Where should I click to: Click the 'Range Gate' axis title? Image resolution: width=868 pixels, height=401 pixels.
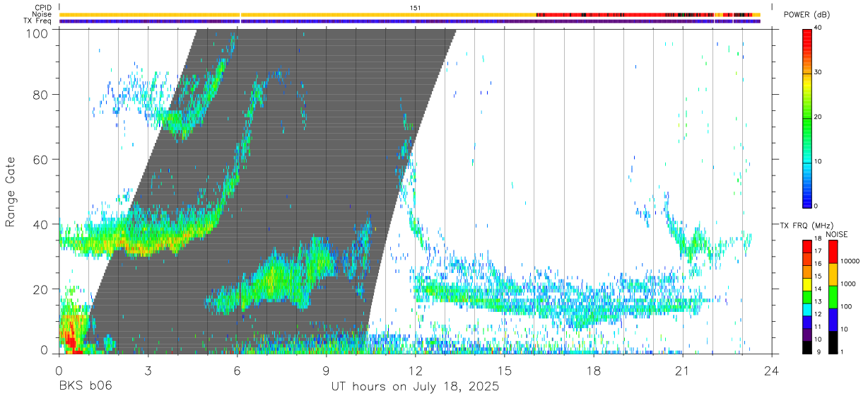[x=11, y=192]
